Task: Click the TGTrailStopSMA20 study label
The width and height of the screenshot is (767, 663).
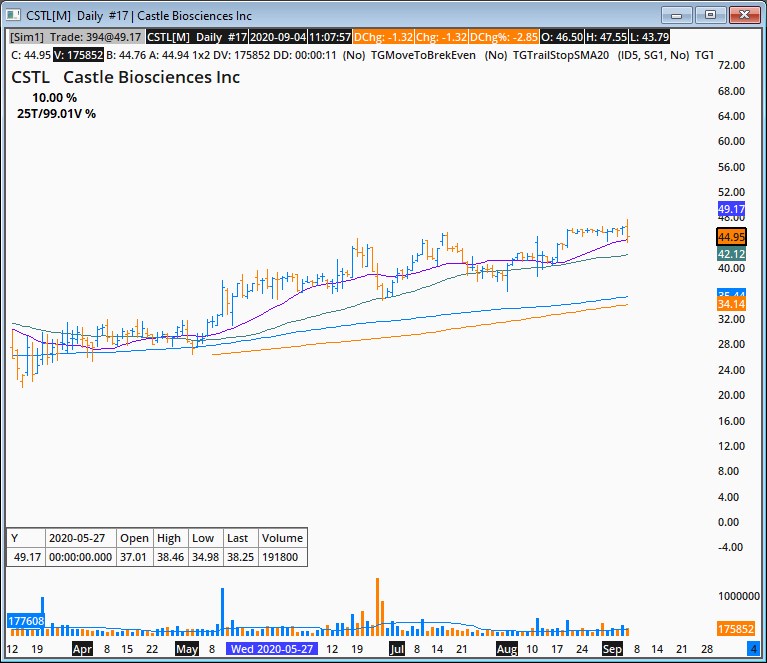Action: 561,55
